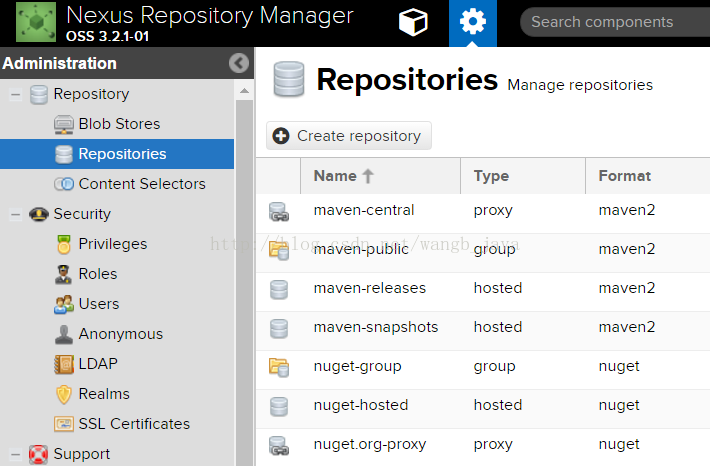Click the Repository database icon in sidebar
The height and width of the screenshot is (466, 710).
[38, 94]
